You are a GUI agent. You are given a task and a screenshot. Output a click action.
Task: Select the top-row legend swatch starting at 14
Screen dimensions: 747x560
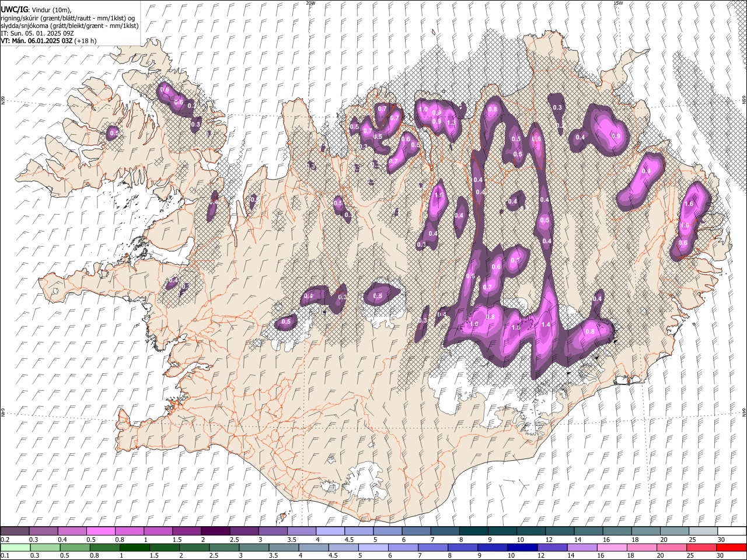tap(588, 531)
